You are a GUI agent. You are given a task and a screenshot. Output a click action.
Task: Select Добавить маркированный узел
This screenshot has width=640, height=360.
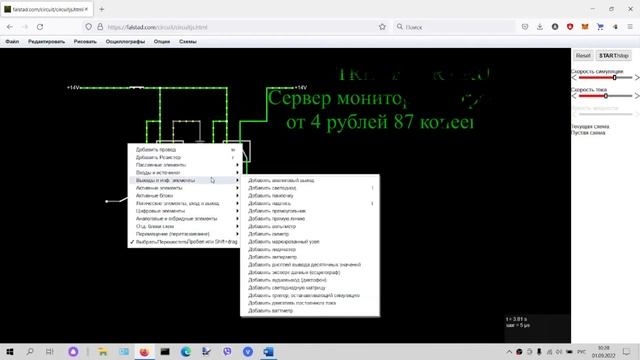point(310,242)
